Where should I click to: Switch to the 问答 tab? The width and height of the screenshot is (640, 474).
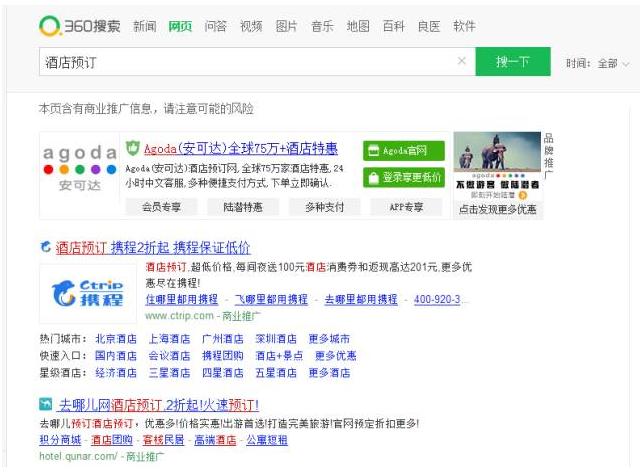point(216,27)
